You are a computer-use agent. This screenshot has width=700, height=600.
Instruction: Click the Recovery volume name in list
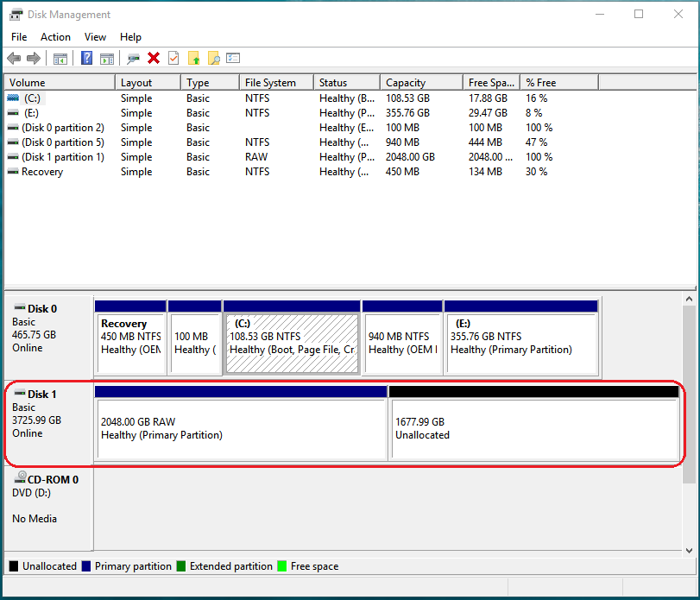point(42,172)
